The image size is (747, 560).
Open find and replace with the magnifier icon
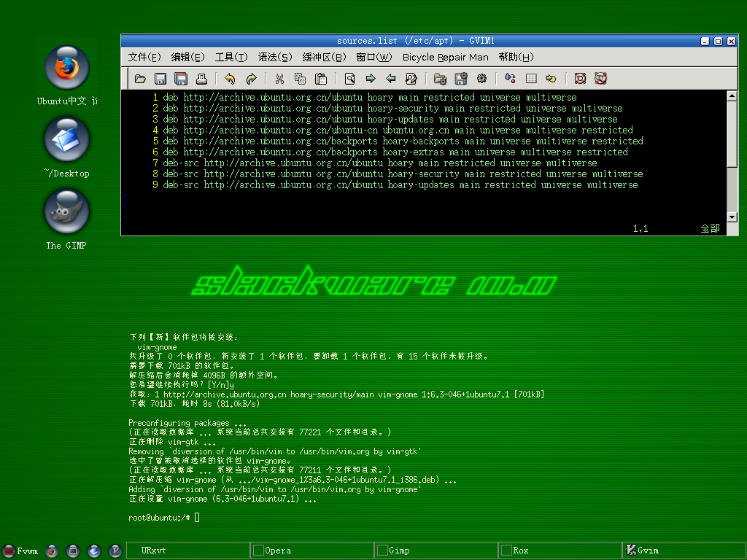point(349,79)
